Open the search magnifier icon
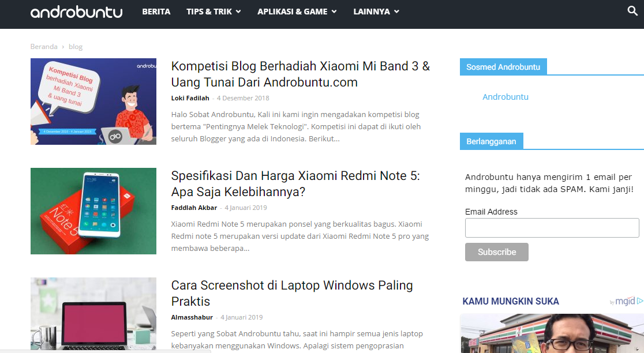 632,11
